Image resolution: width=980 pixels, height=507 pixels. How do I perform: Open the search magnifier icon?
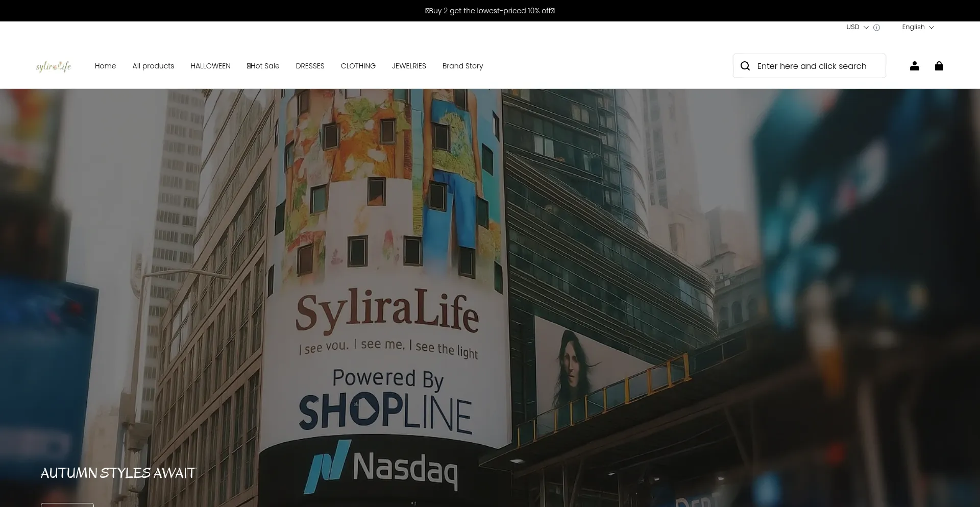pos(745,66)
